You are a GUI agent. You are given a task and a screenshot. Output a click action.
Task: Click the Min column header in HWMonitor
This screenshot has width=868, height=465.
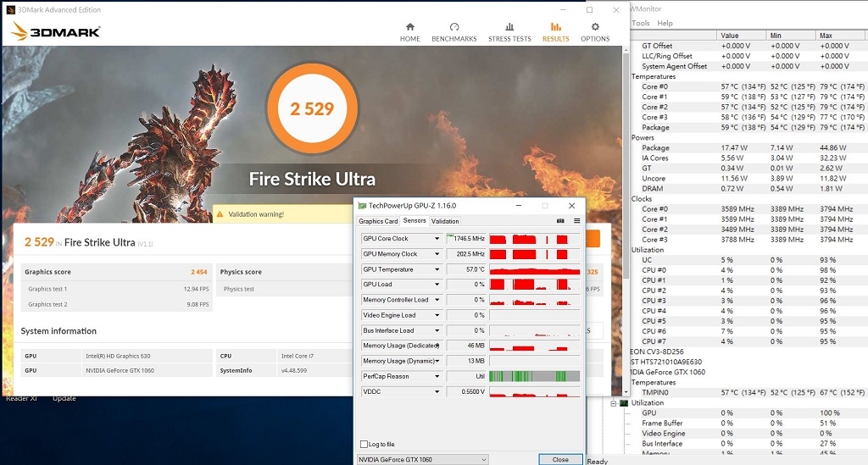(791, 36)
